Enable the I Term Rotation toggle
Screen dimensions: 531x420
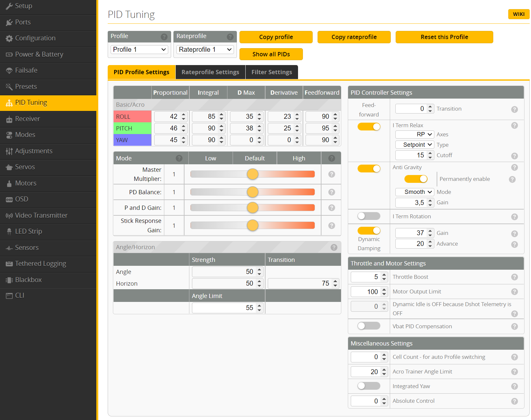[x=369, y=216]
